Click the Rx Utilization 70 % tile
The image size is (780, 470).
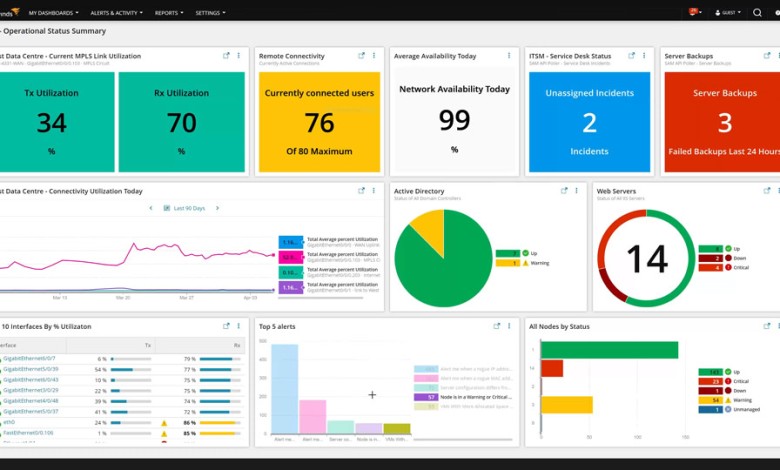tap(182, 122)
